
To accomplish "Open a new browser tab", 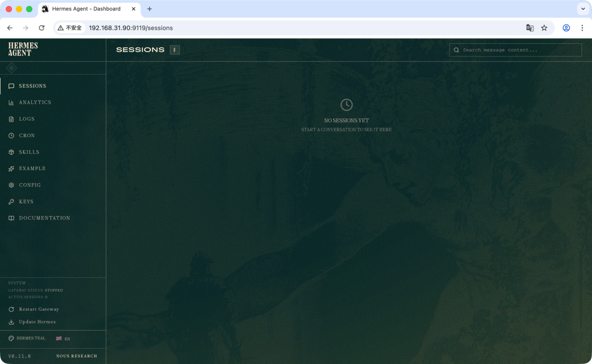I will tap(150, 9).
